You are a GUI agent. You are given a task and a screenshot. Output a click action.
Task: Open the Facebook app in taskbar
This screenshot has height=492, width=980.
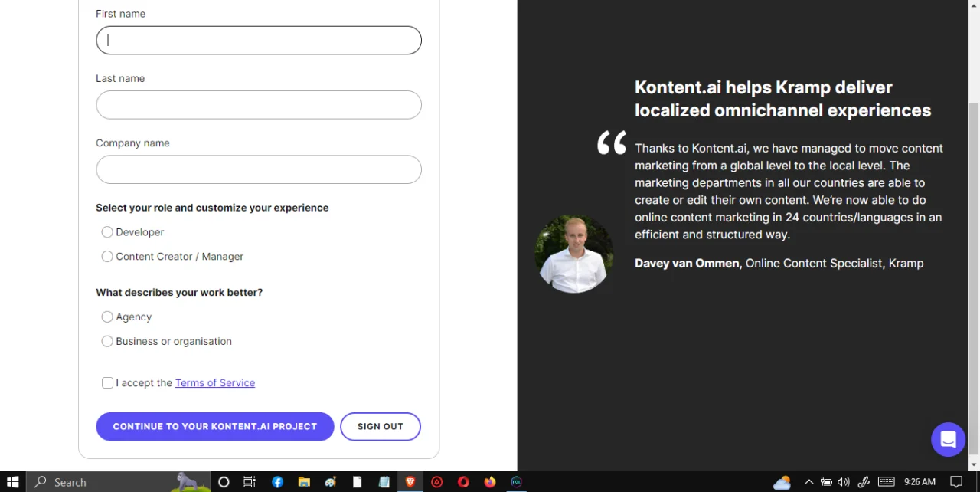(277, 482)
